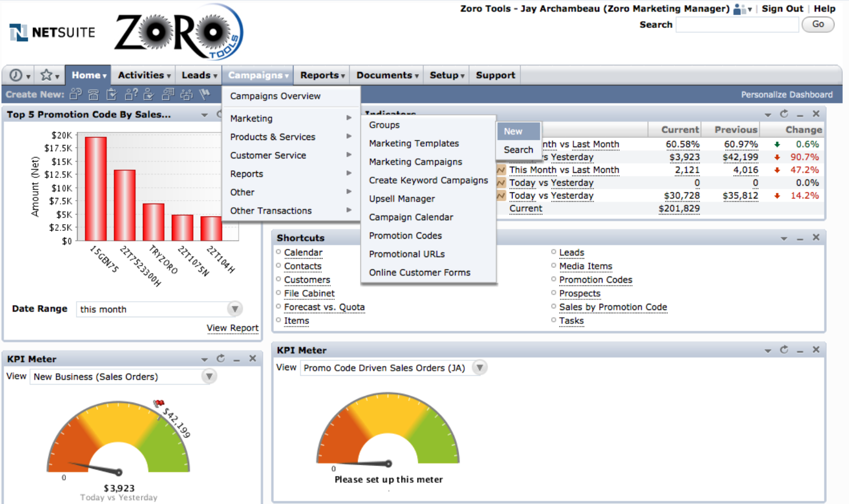
Task: Choose New from the Groups submenu
Action: (x=519, y=132)
